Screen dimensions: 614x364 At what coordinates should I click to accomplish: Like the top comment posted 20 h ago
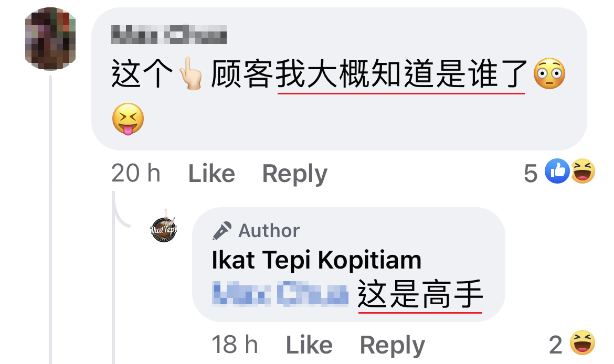point(211,174)
